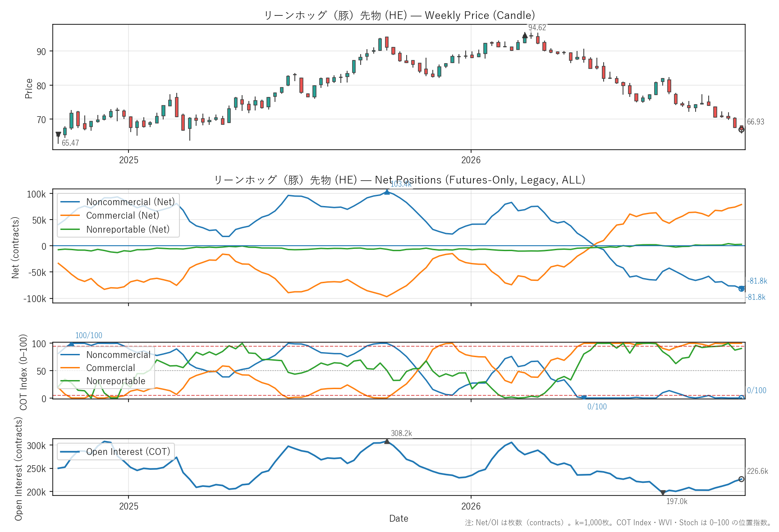The image size is (779, 532).
Task: Click Commercial (Net) legend entry
Action: [110, 216]
